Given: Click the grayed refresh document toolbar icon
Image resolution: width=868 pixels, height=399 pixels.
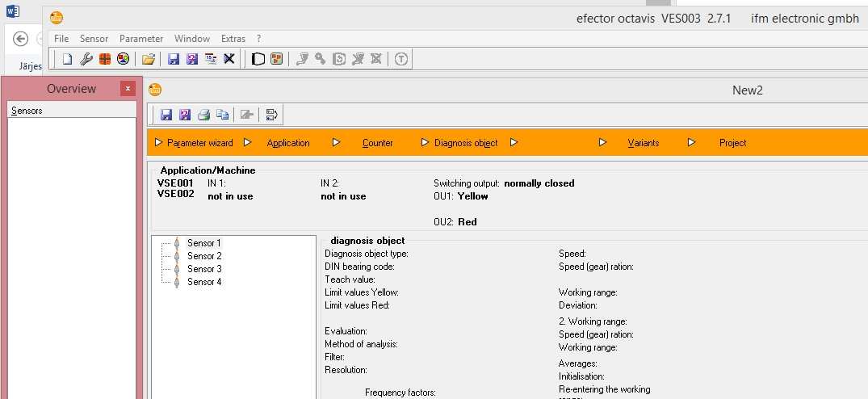Looking at the screenshot, I should click(x=339, y=59).
